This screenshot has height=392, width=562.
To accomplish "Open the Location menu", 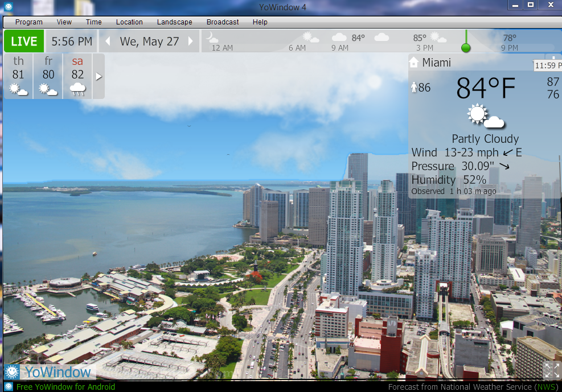I will [x=129, y=22].
